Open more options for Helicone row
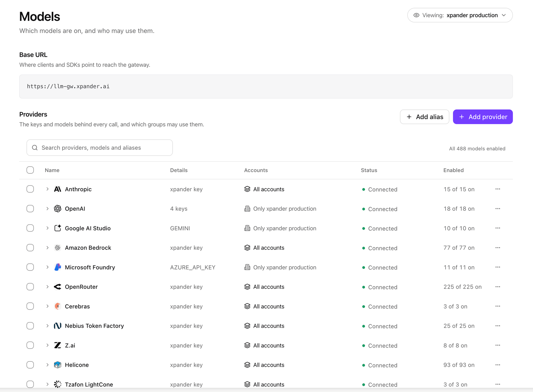This screenshot has width=533, height=392. [498, 365]
